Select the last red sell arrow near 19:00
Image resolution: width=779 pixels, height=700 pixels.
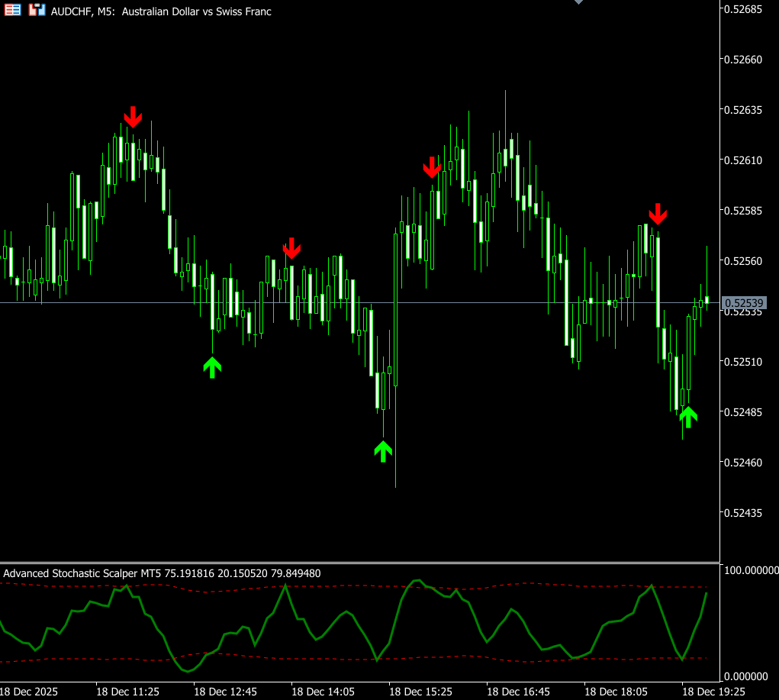(x=658, y=214)
